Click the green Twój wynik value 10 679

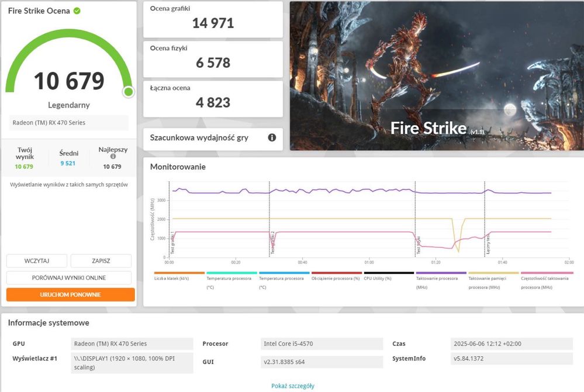click(24, 166)
